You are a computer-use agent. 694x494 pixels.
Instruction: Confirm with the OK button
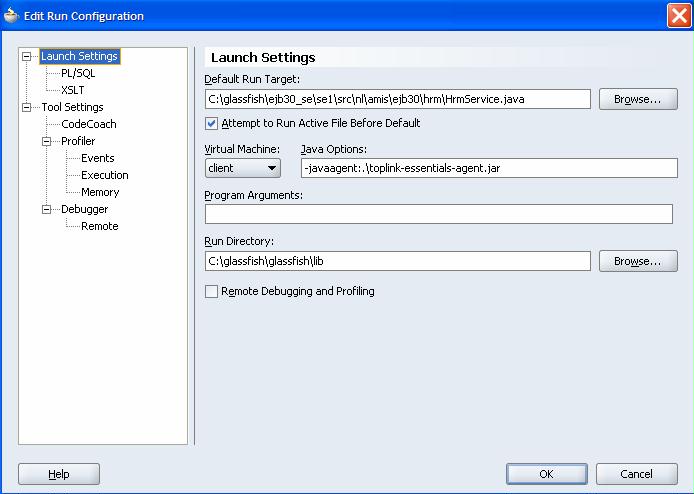(x=547, y=474)
